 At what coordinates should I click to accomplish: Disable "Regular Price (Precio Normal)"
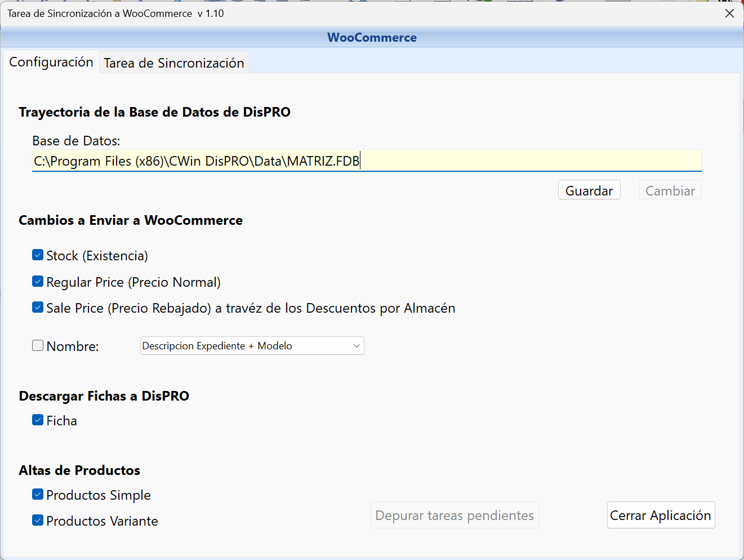pyautogui.click(x=38, y=281)
